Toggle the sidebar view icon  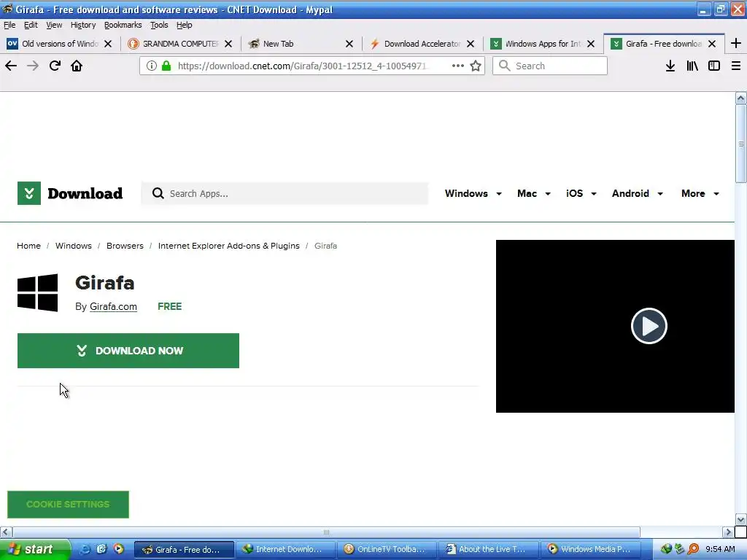point(714,66)
